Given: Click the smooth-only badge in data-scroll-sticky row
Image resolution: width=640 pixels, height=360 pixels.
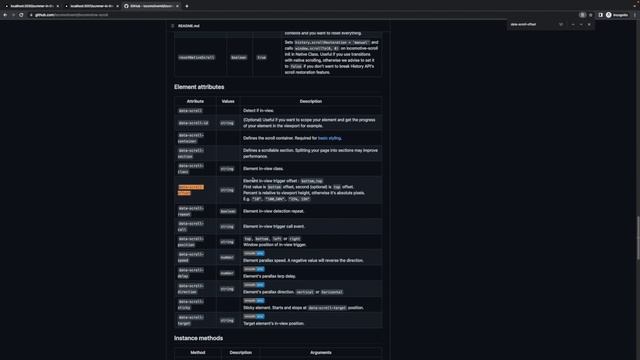Looking at the screenshot, I should [x=253, y=301].
